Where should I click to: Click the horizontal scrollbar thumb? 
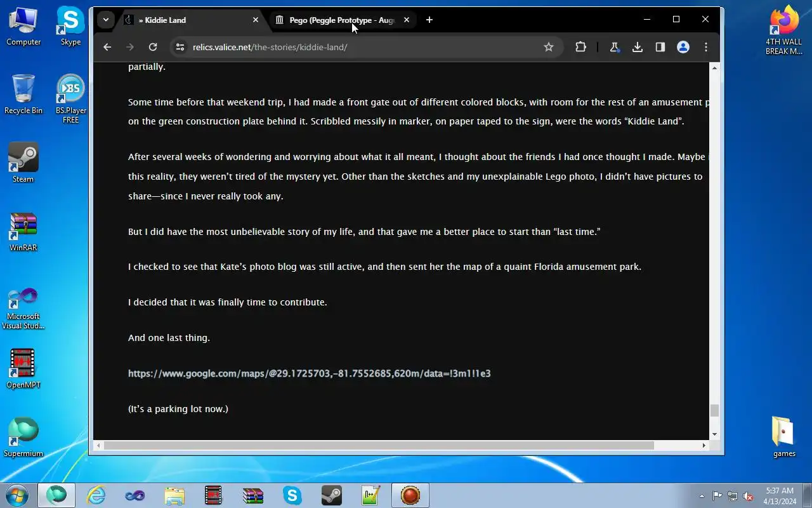[x=379, y=445]
